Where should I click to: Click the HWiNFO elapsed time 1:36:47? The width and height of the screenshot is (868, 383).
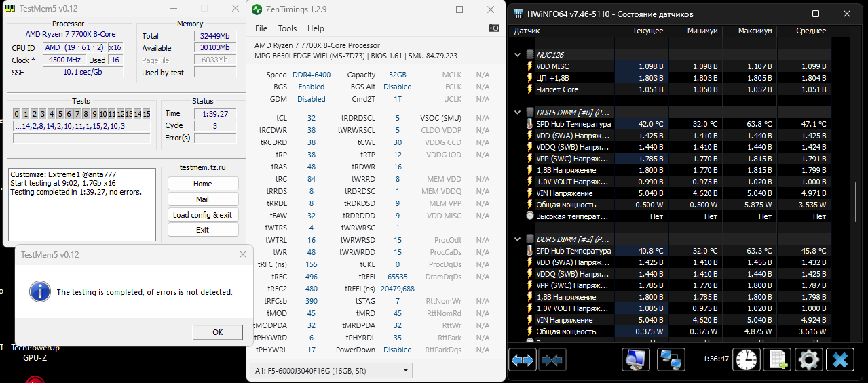tap(715, 359)
